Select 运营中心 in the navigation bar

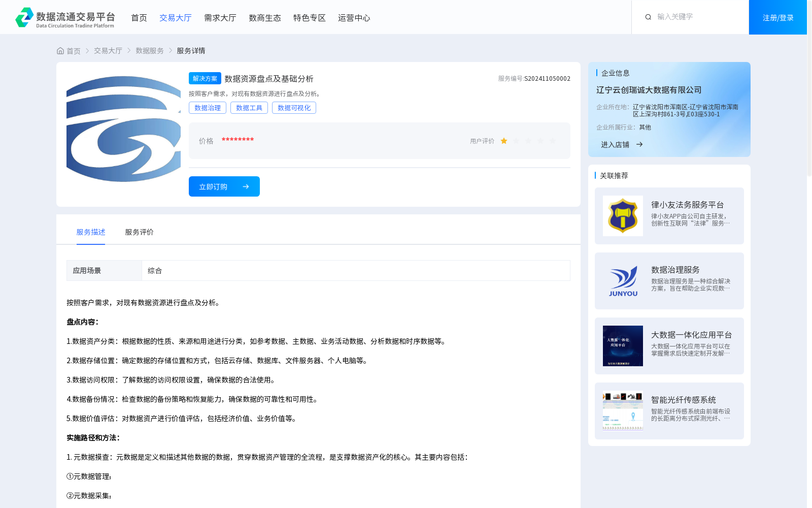(354, 18)
